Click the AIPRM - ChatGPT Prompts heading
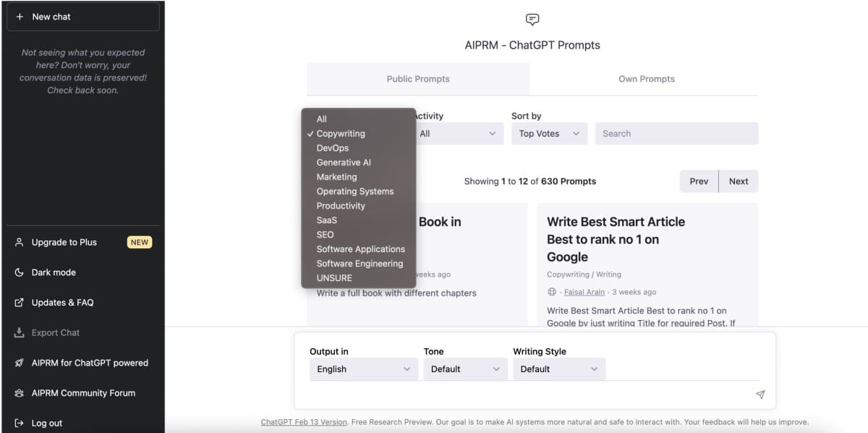This screenshot has width=868, height=433. [x=532, y=45]
